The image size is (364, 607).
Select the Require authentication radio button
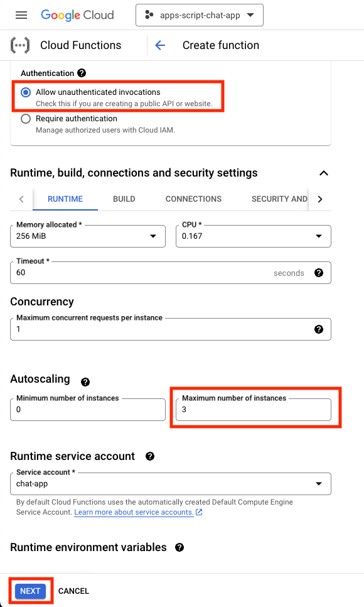coord(26,119)
